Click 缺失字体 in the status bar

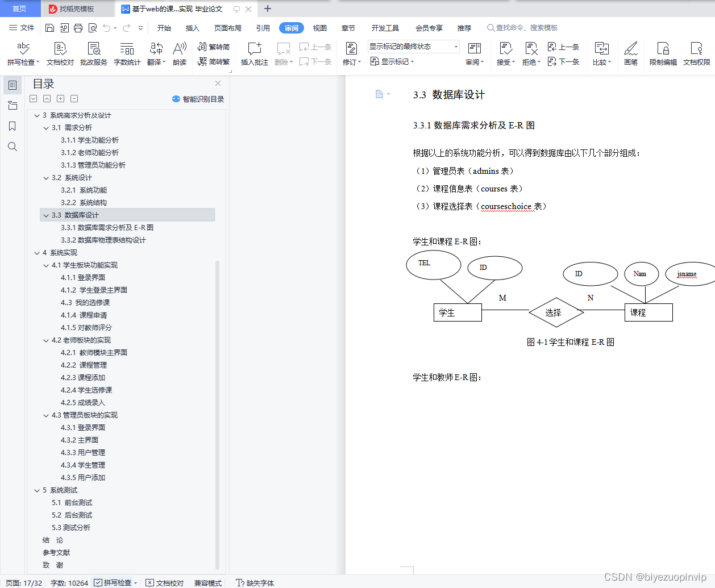click(255, 583)
